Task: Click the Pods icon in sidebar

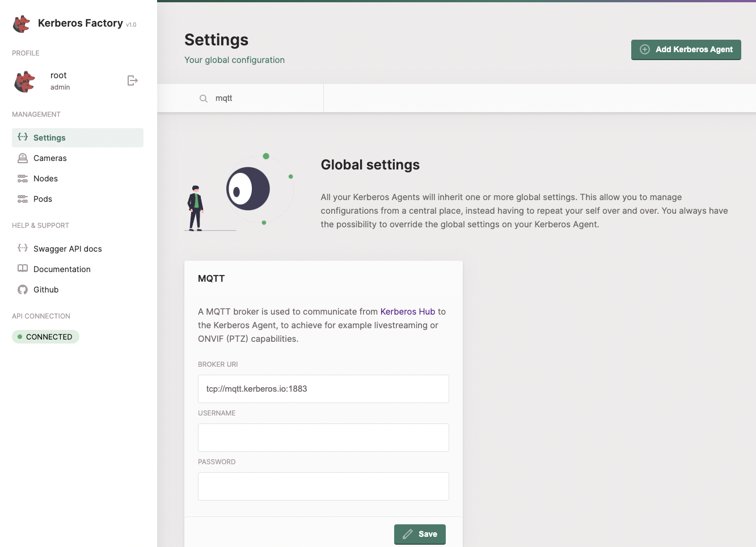Action: click(23, 199)
